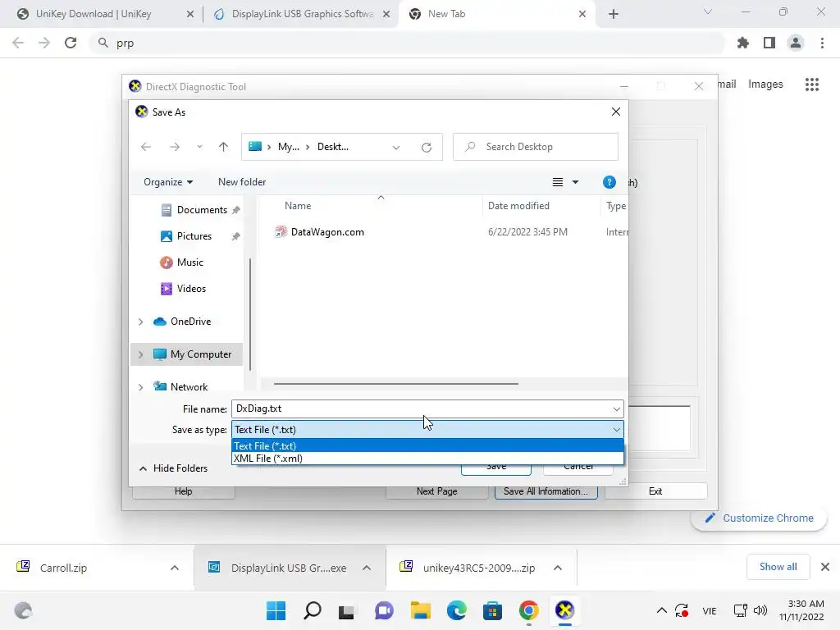Click the Search Desktop field
Screen dimensions: 840x630
[536, 147]
